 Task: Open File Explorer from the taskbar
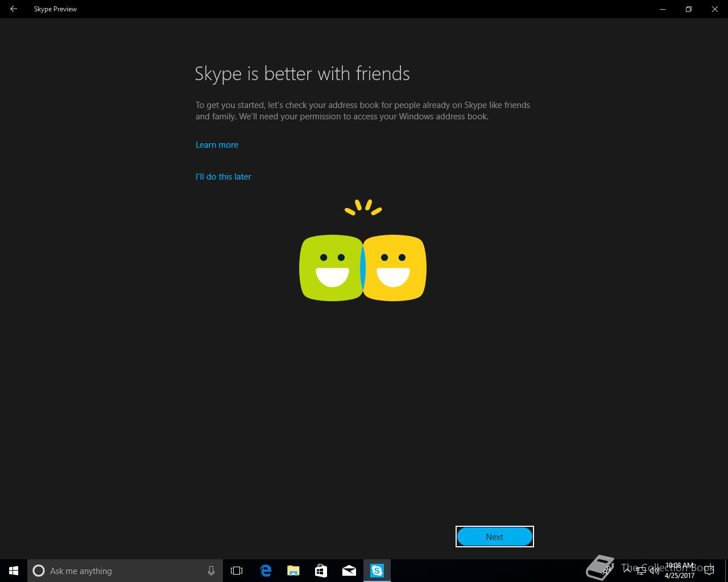(293, 571)
